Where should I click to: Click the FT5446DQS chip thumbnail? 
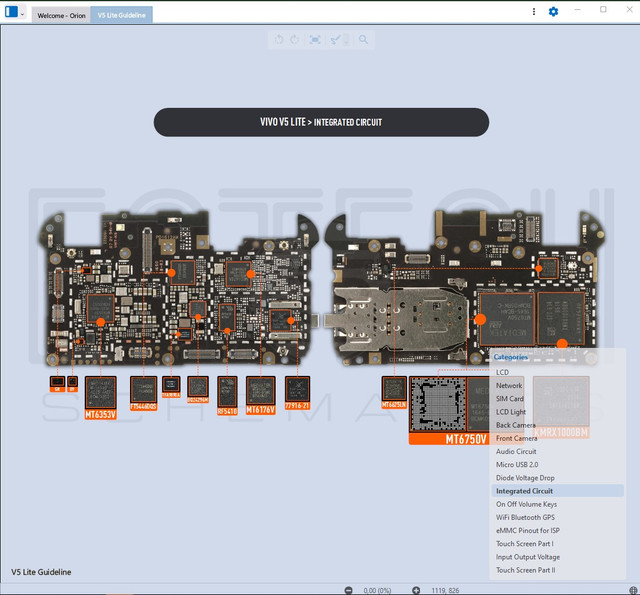[x=143, y=393]
